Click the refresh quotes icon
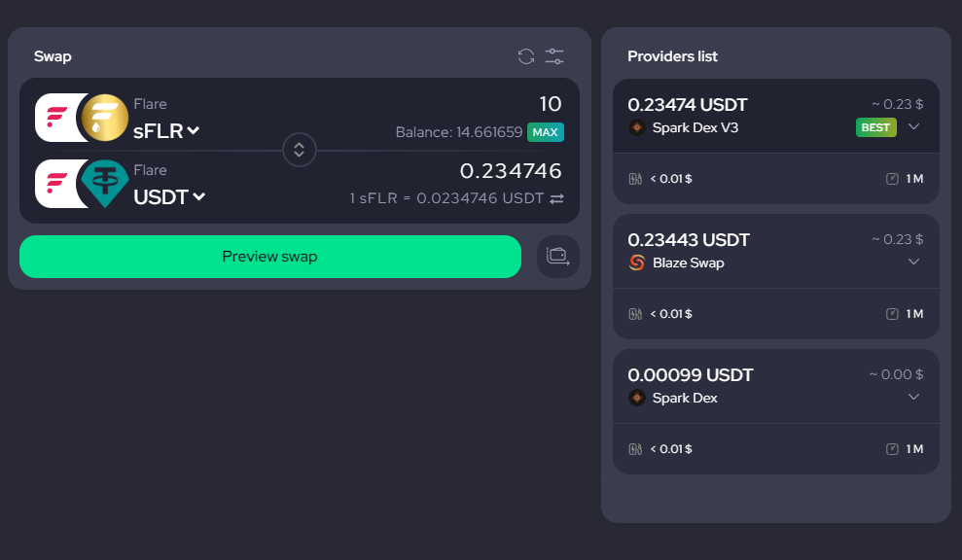Screen dimensions: 962x560 pyautogui.click(x=526, y=56)
